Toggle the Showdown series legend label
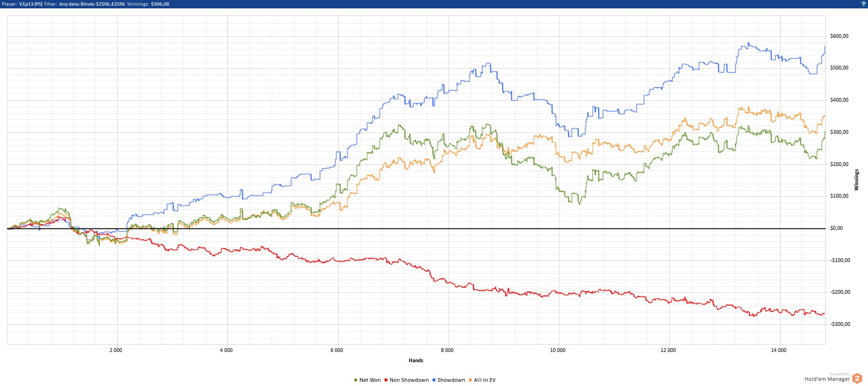Screen dimensions: 868x386 coord(451,380)
